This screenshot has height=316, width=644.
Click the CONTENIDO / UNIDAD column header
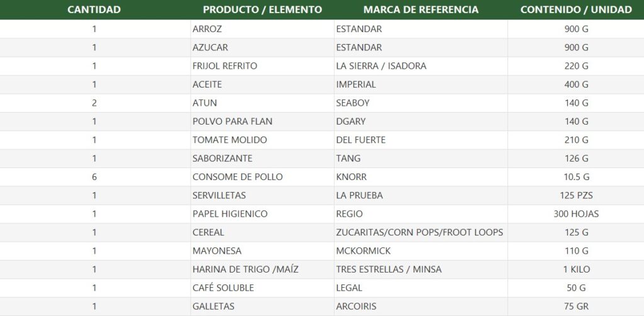(x=576, y=9)
